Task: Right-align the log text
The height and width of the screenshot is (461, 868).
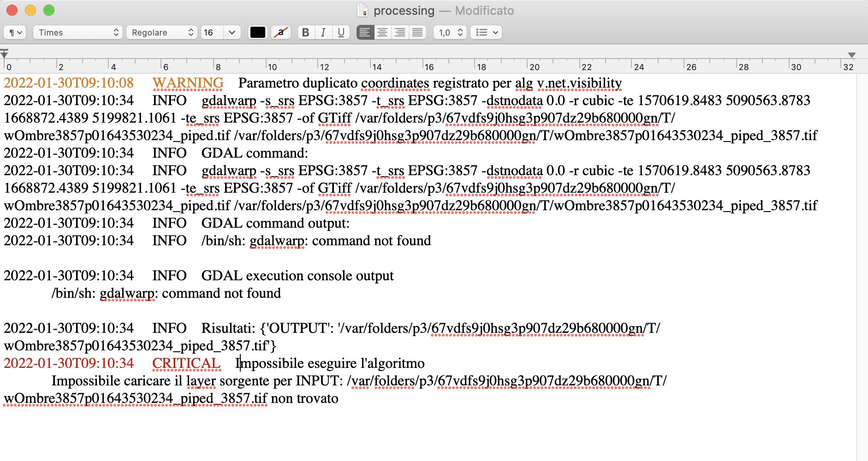Action: (400, 32)
